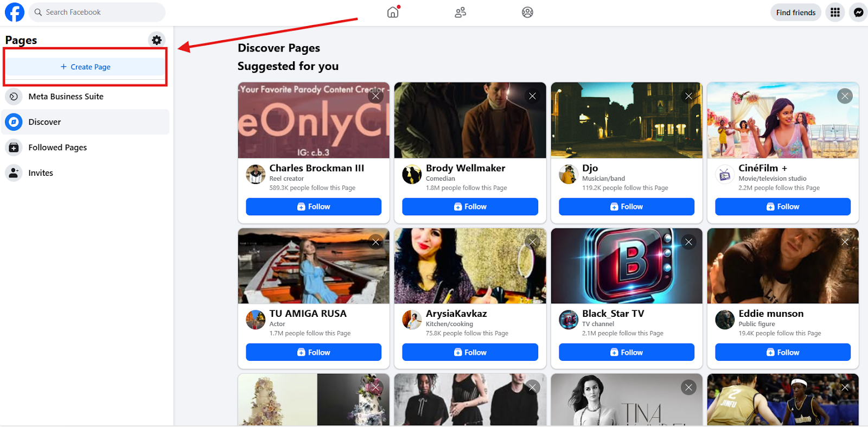Viewport: 868px width, 427px height.
Task: Open the apps grid menu icon
Action: pyautogui.click(x=835, y=12)
